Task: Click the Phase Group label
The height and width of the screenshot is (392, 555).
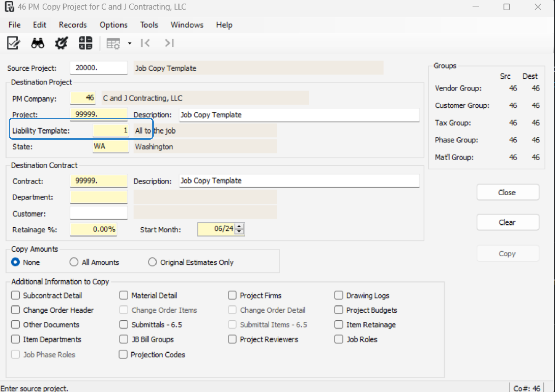Action: (456, 140)
